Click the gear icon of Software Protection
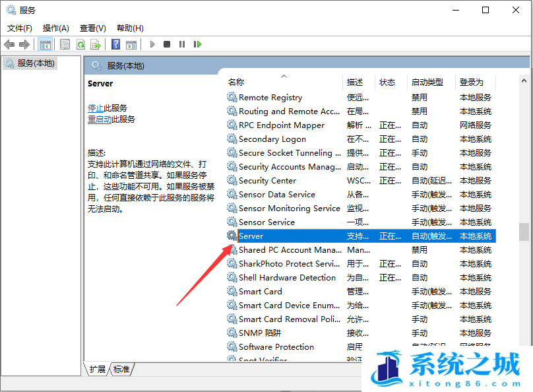533x392 pixels. pos(232,346)
